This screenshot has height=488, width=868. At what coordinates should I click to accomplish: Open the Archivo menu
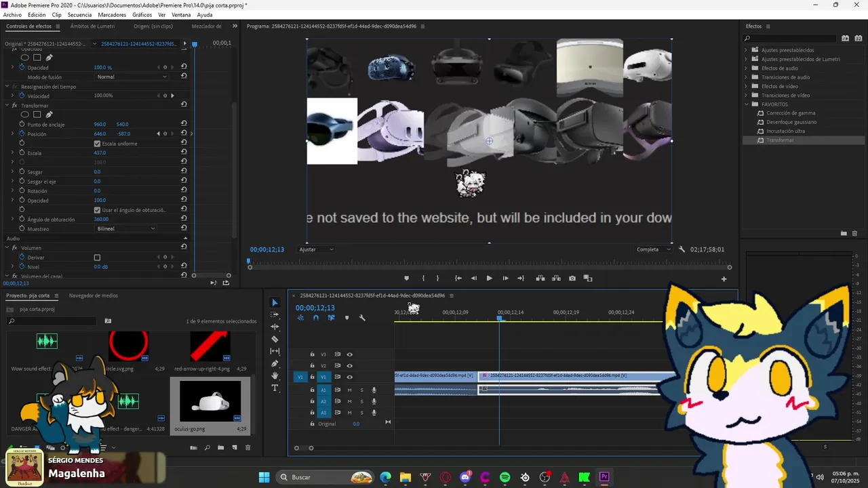[x=12, y=14]
